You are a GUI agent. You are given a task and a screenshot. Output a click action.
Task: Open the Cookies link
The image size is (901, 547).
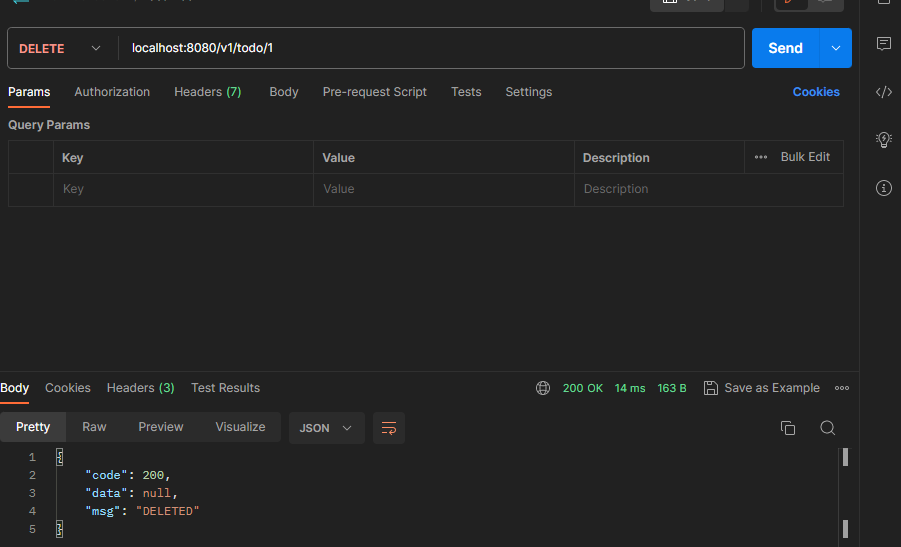tap(816, 92)
